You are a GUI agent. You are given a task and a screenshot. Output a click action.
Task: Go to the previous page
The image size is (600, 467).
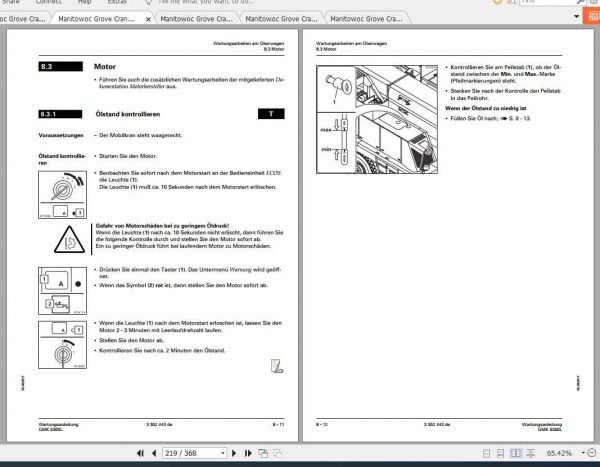tap(154, 453)
